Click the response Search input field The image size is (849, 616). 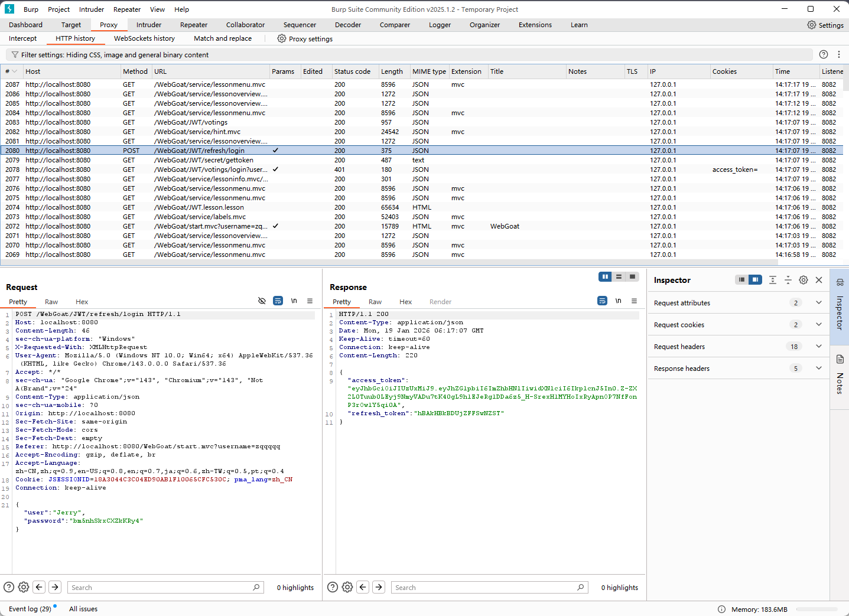[x=486, y=588]
